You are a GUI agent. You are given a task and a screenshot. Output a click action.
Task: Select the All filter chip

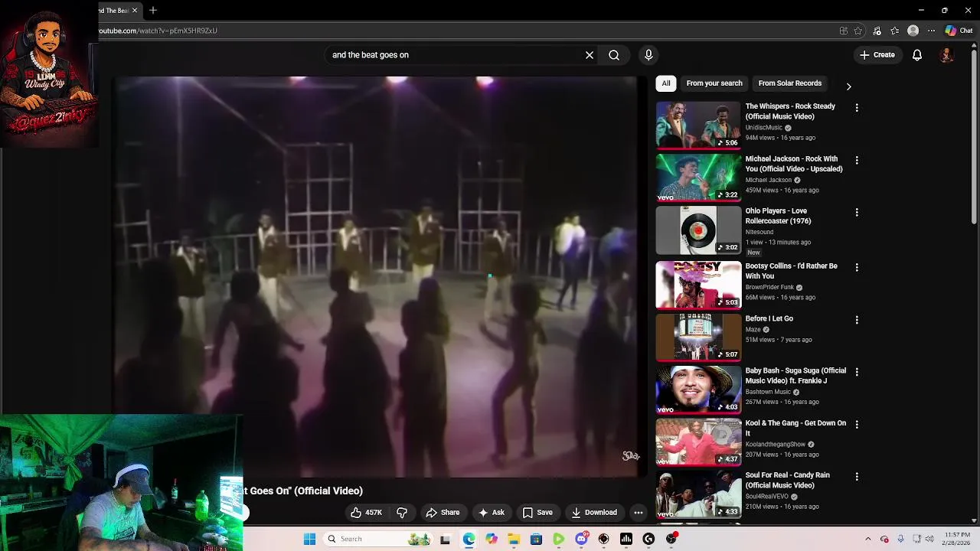[666, 83]
